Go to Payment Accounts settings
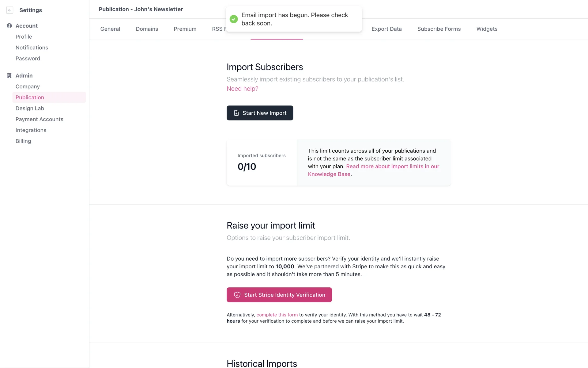Viewport: 588px width, 368px height. (x=39, y=119)
